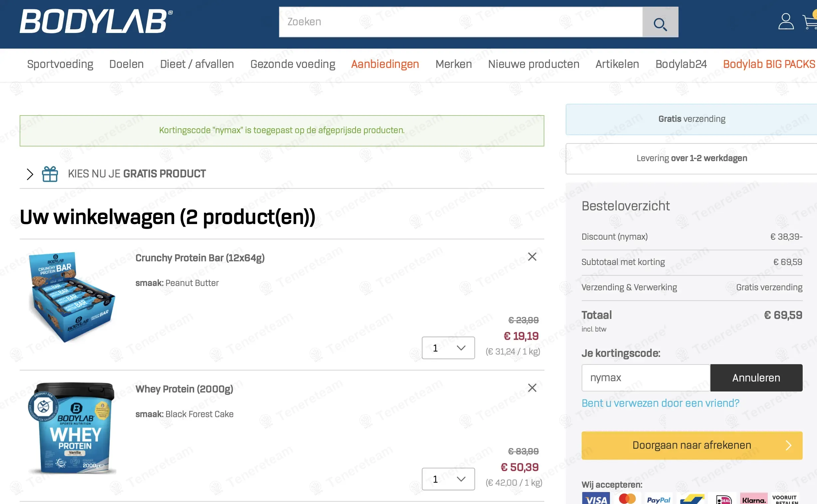Open the Merken menu
This screenshot has height=504, width=817.
[x=454, y=64]
